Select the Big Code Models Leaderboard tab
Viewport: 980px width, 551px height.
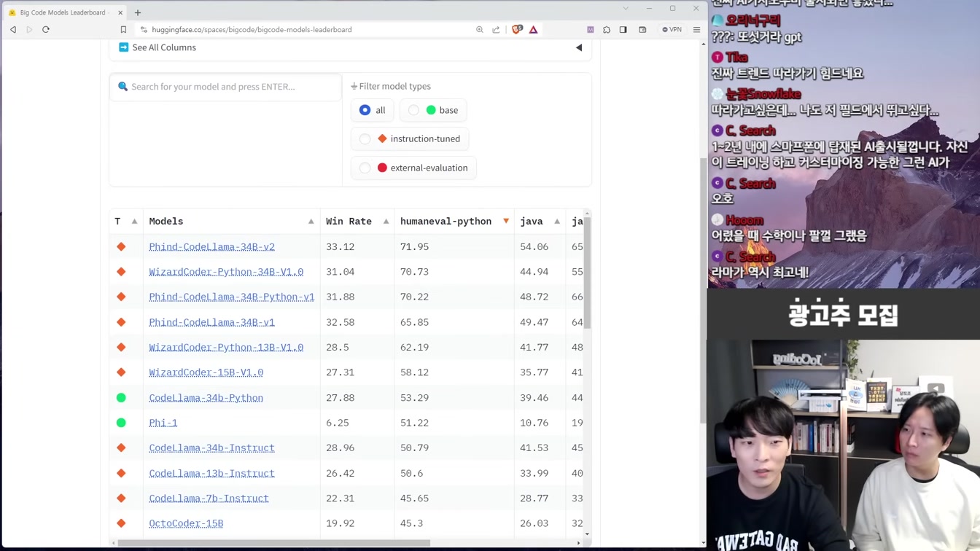pos(64,12)
